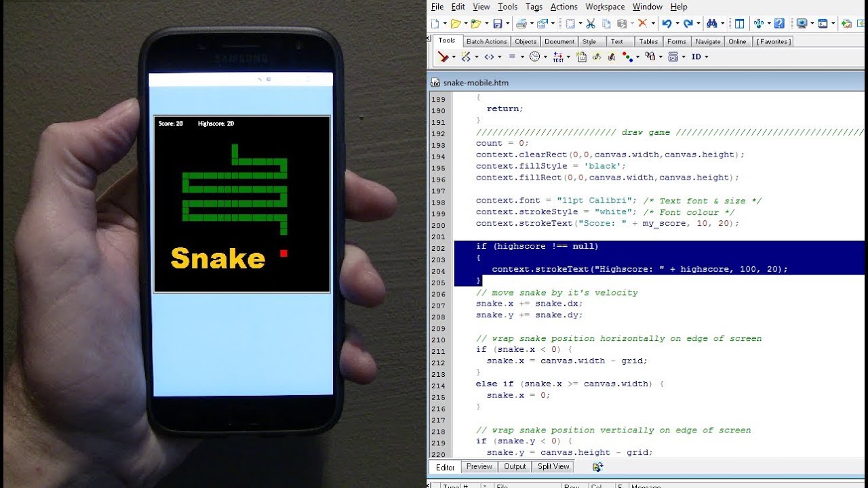The image size is (868, 488).
Task: Open the Tags menu
Action: coord(534,7)
